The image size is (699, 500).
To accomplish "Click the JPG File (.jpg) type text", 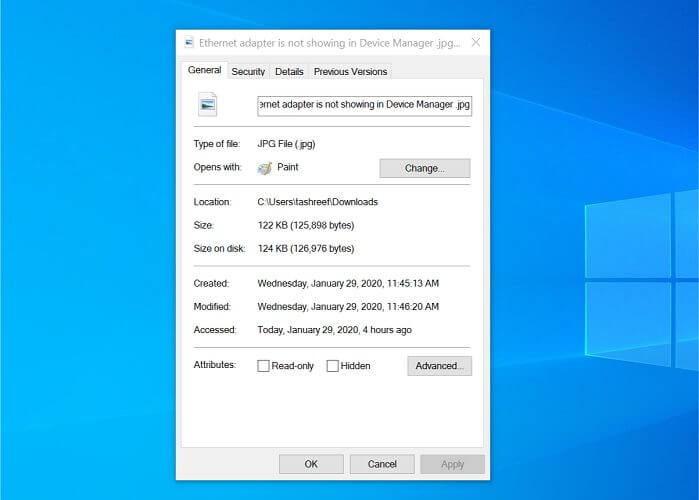I will tap(286, 144).
